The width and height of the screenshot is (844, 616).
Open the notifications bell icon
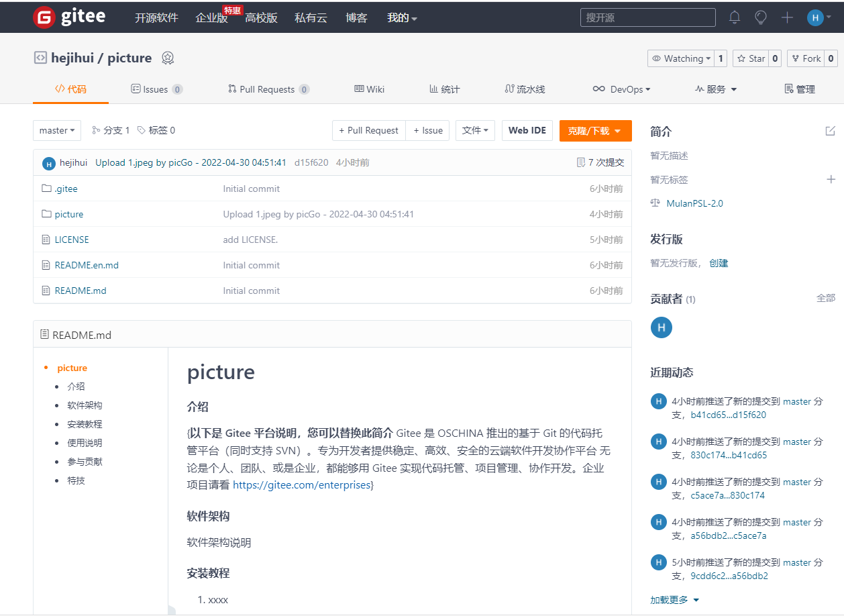[735, 17]
